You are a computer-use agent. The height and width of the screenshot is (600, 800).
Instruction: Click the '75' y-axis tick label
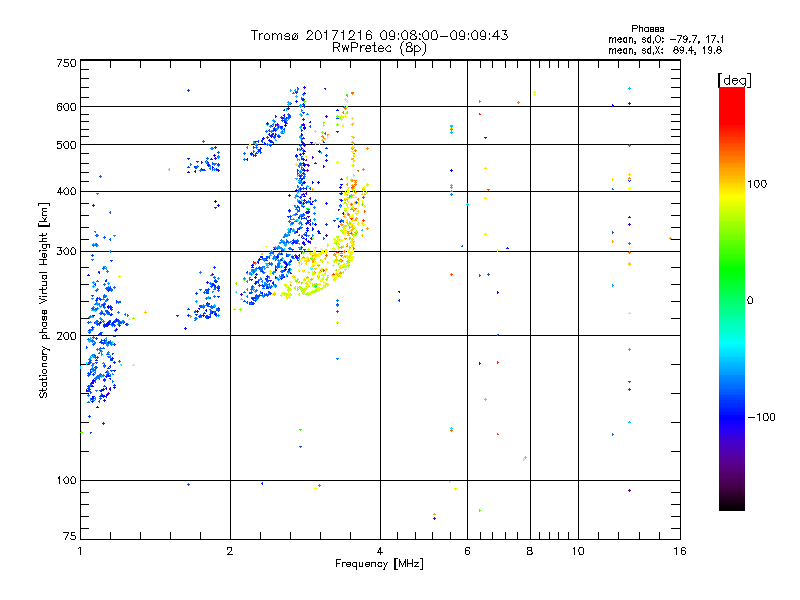70,536
